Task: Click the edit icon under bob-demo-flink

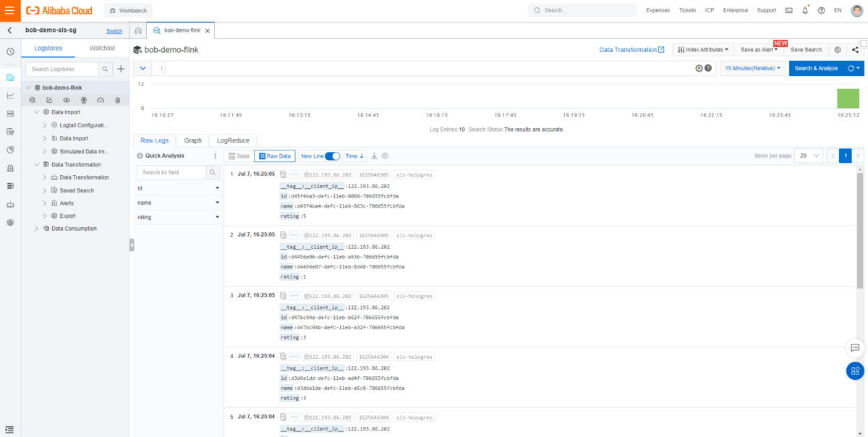Action: (x=49, y=100)
